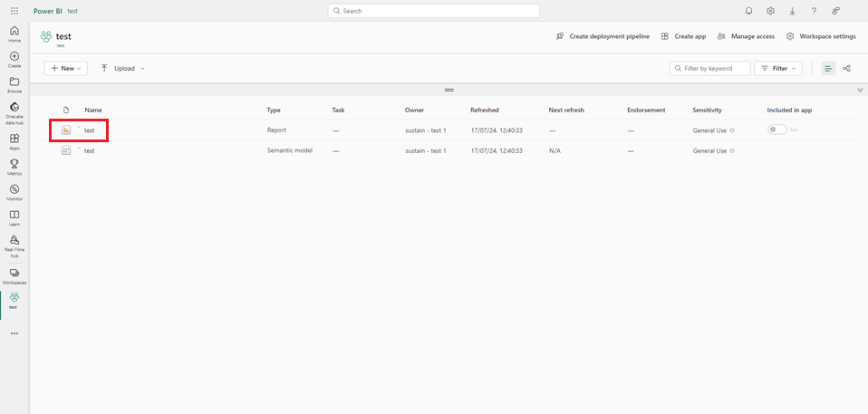The height and width of the screenshot is (414, 868).
Task: Open Monitor hub in sidebar
Action: coord(14,192)
